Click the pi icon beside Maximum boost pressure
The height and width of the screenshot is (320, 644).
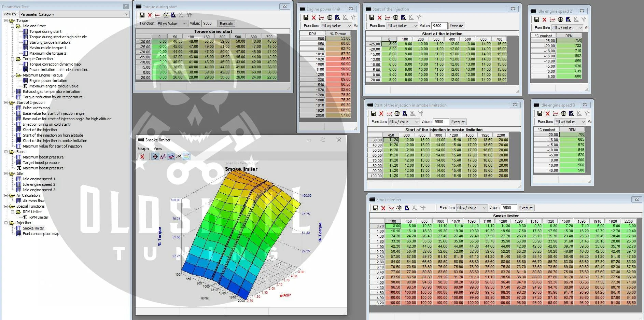(x=19, y=168)
